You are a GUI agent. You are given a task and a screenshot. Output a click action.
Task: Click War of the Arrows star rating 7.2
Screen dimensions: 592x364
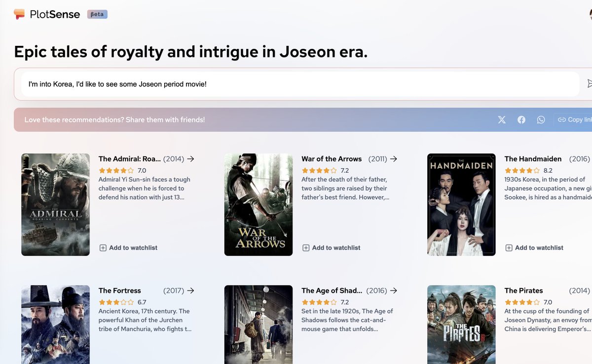click(x=325, y=171)
